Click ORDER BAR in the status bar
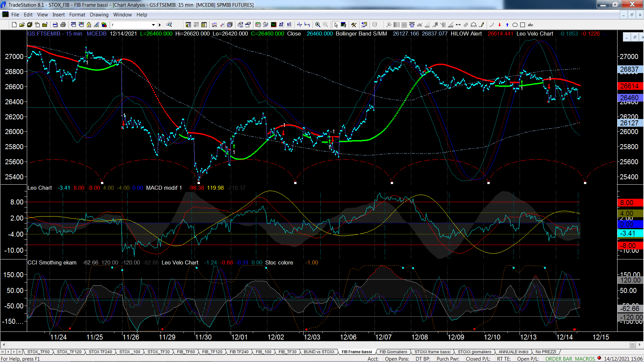 click(559, 359)
